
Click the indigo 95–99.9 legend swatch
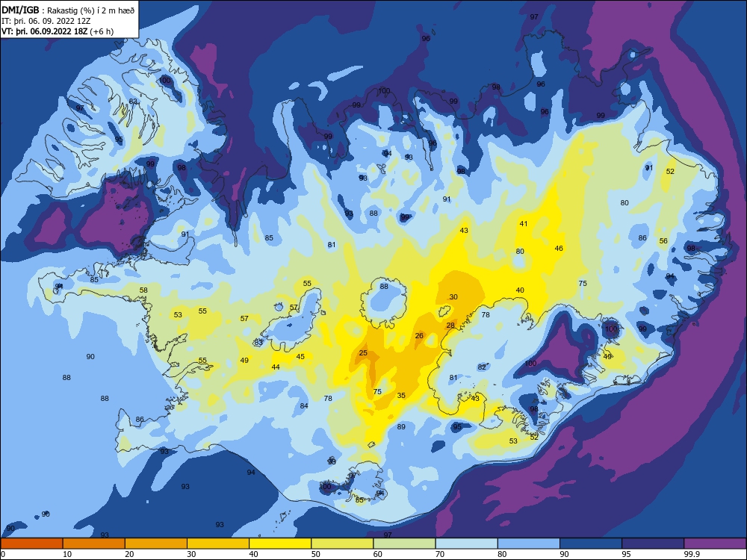tap(653, 544)
